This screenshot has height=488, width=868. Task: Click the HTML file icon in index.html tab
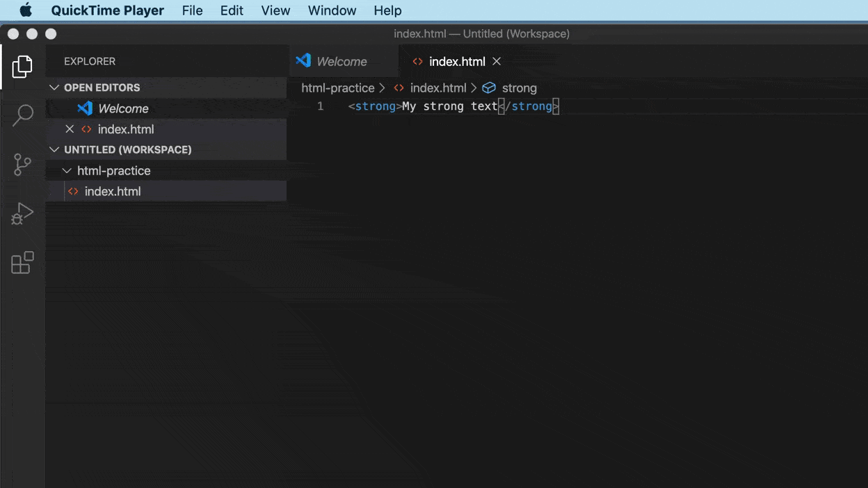[x=417, y=62]
